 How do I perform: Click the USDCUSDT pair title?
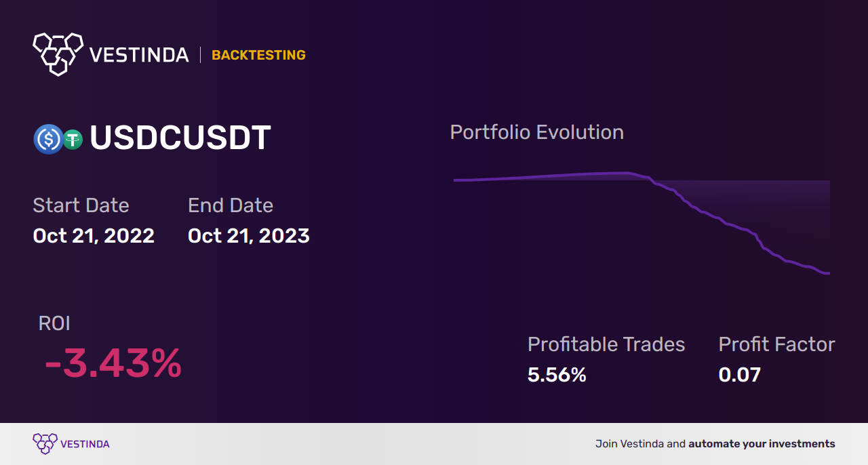pyautogui.click(x=180, y=138)
